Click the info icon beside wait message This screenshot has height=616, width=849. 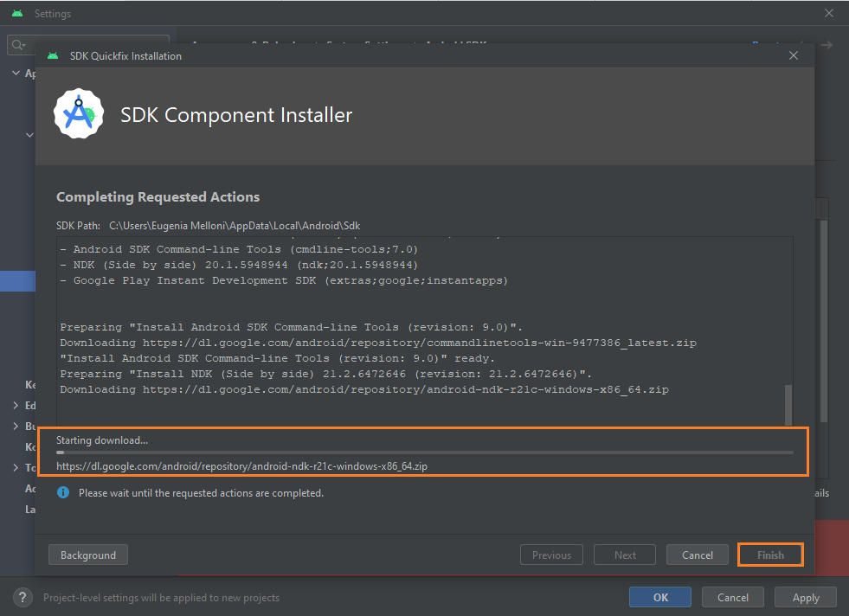(63, 492)
